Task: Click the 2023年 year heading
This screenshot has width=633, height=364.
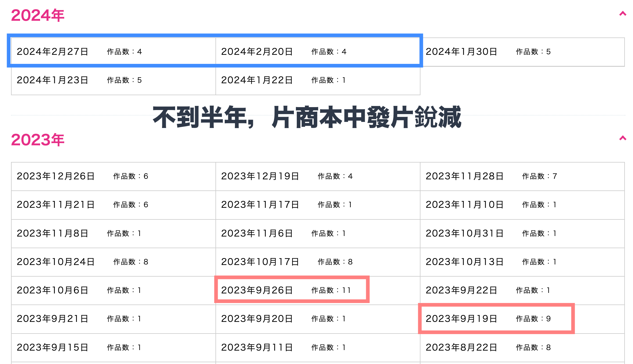Action: pos(38,140)
